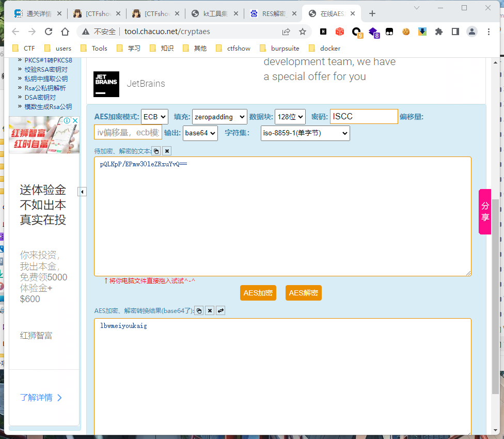Open the HackBar extension icon in the toolbar
The image size is (504, 439).
tap(322, 32)
